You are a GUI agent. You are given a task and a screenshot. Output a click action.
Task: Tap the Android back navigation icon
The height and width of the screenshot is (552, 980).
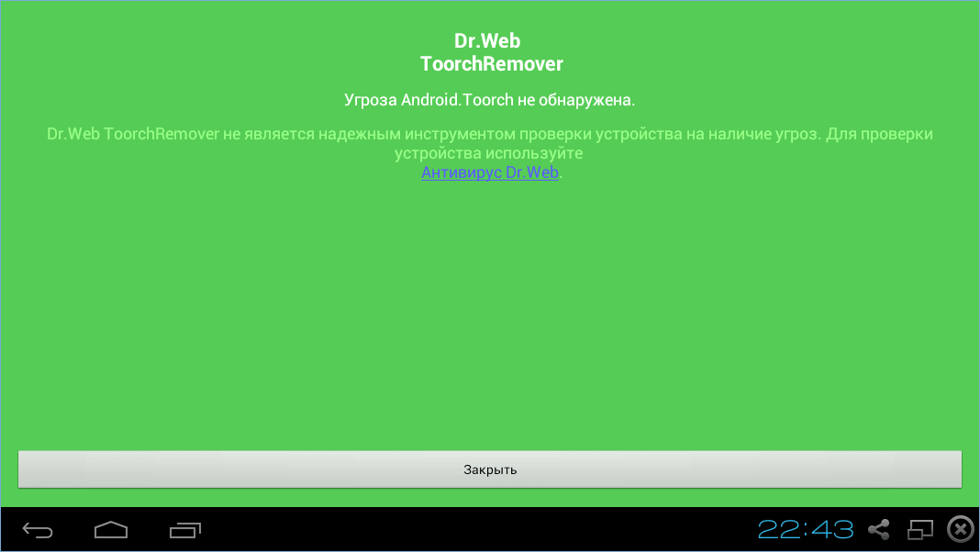[x=38, y=530]
